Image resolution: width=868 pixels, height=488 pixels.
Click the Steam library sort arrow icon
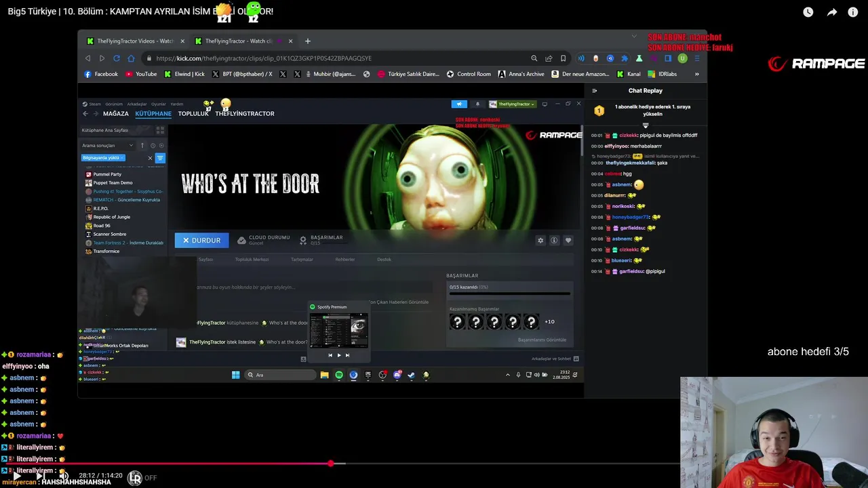[142, 146]
